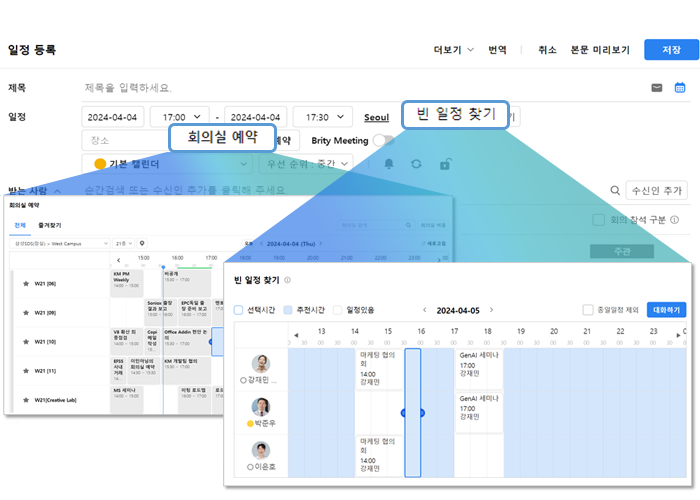Click 박준우's profile photo
This screenshot has height=500, width=700.
pyautogui.click(x=261, y=407)
